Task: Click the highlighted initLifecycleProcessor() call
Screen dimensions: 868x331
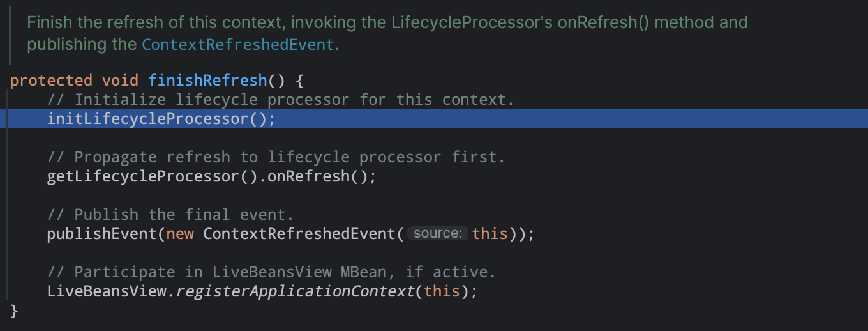Action: (x=161, y=119)
